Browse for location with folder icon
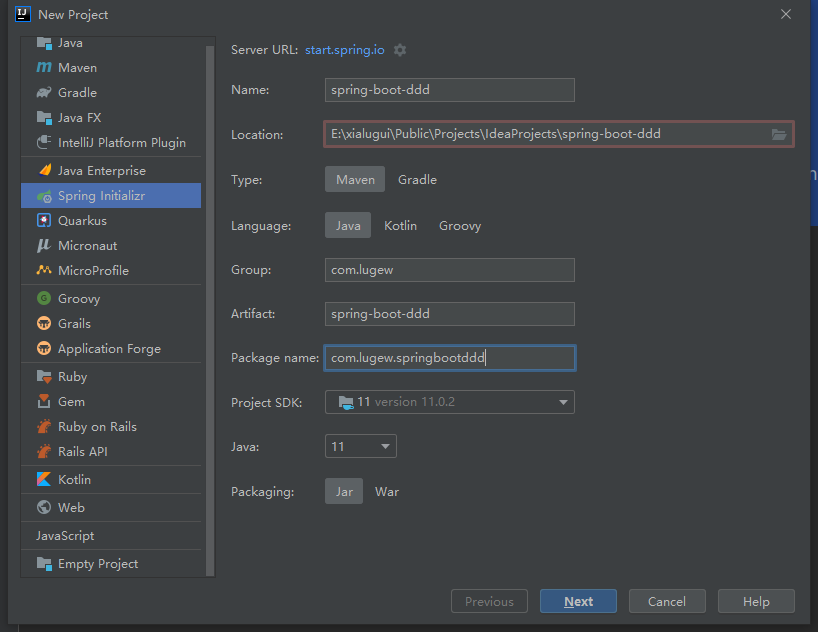This screenshot has width=818, height=632. click(x=779, y=135)
